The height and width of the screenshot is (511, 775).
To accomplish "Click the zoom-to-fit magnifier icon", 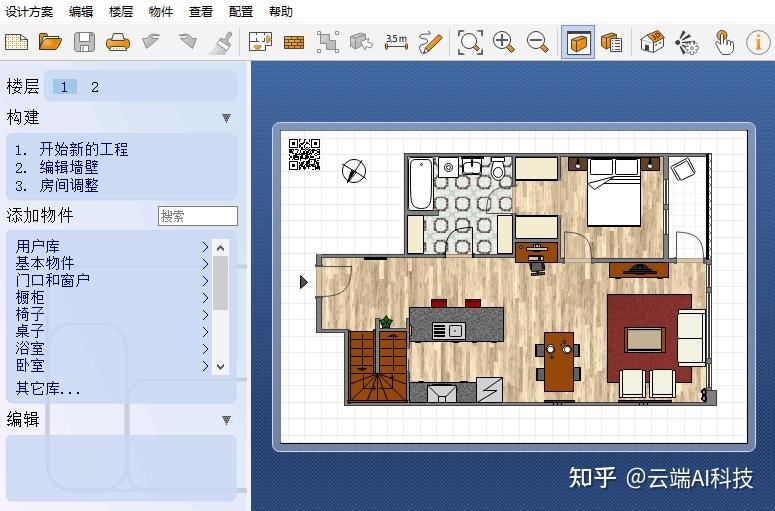I will point(470,42).
